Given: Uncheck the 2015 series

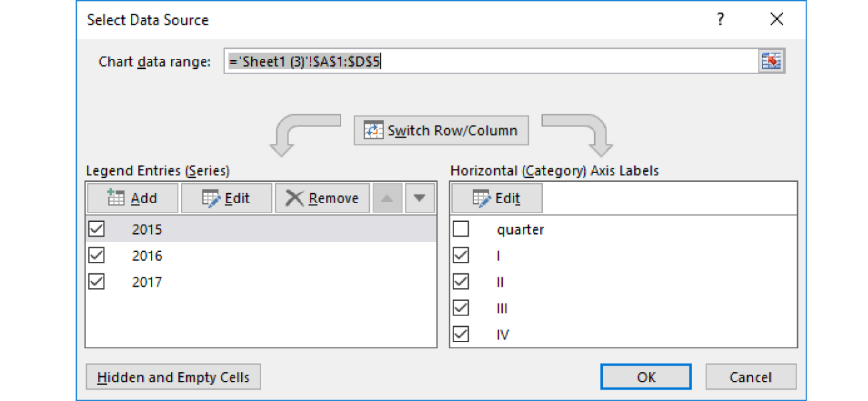Looking at the screenshot, I should (x=95, y=229).
